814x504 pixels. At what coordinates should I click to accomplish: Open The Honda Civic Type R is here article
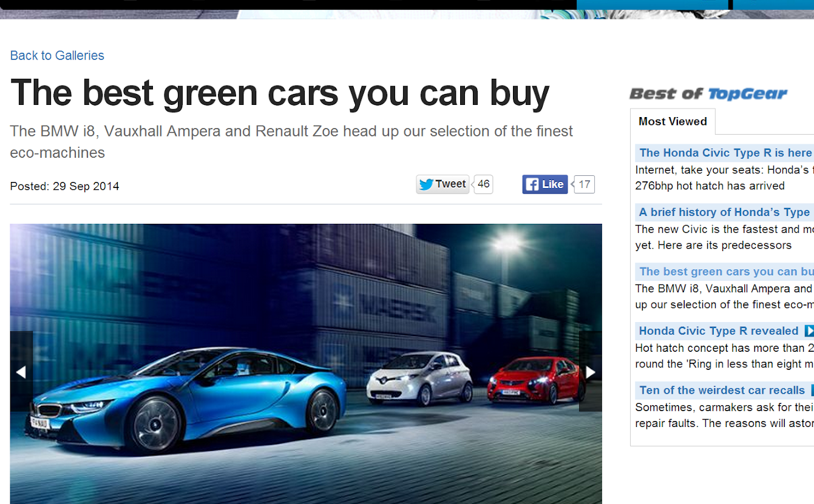click(x=725, y=153)
